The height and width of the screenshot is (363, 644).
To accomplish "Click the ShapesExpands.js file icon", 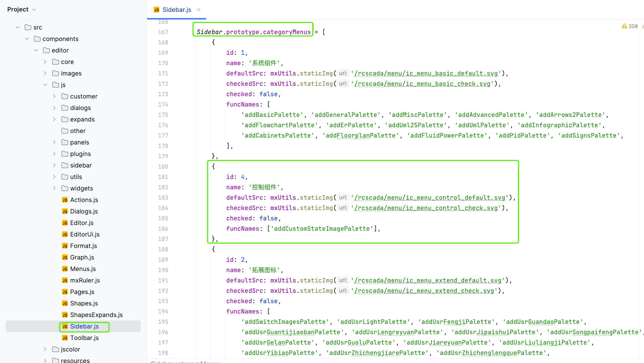I will point(65,315).
